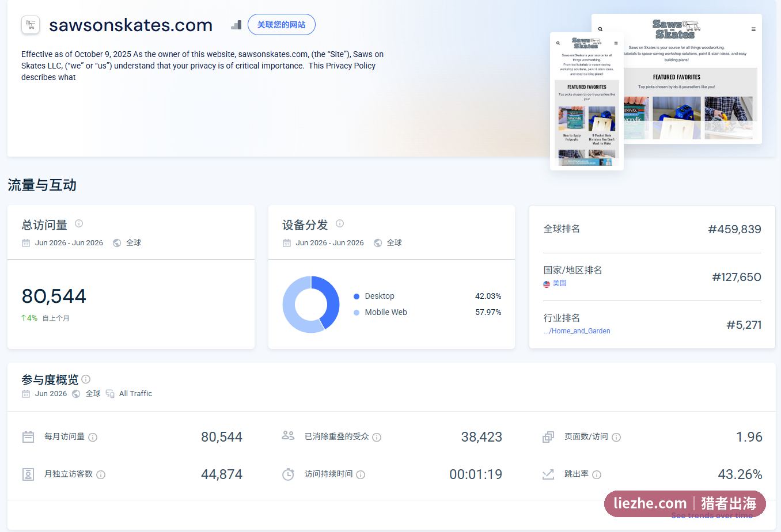
Task: Click info icon next to 跳出率
Action: [597, 475]
